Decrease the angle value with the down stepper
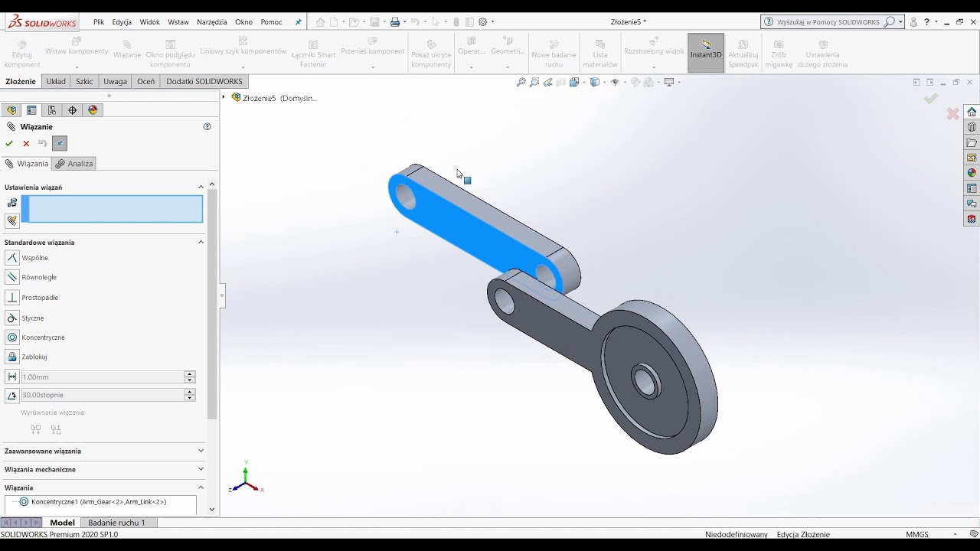Viewport: 980px width, 551px height. tap(190, 398)
